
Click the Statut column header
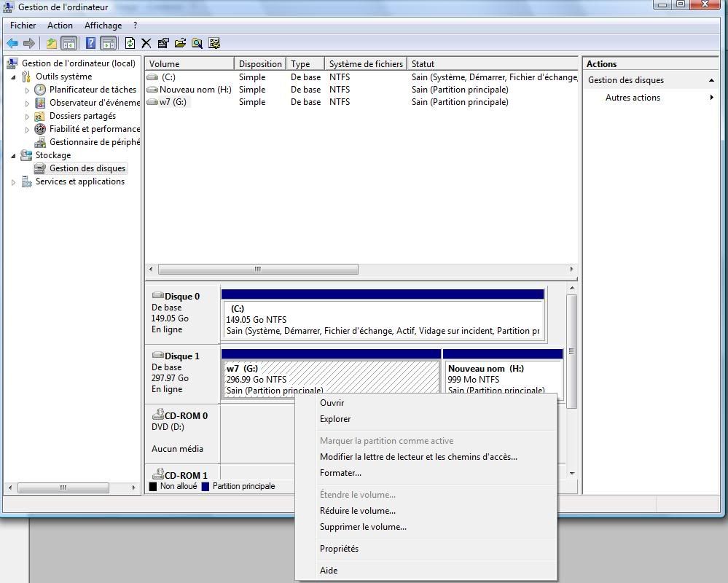click(423, 64)
